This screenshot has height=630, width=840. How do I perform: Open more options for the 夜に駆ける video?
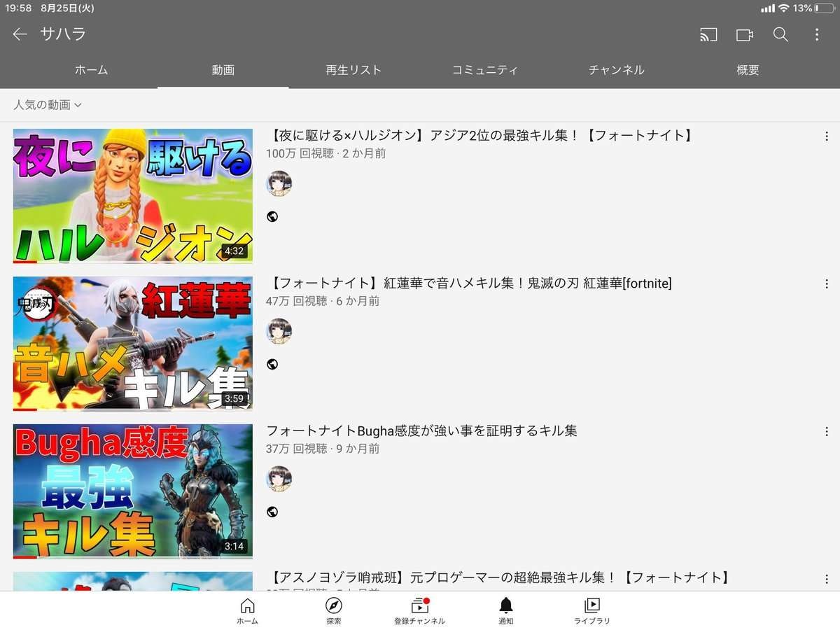pyautogui.click(x=826, y=136)
